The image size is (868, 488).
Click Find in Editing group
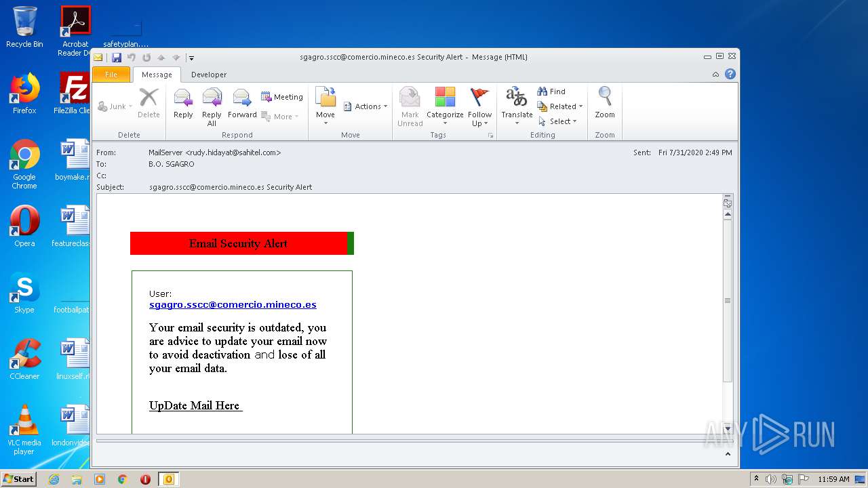coord(551,91)
